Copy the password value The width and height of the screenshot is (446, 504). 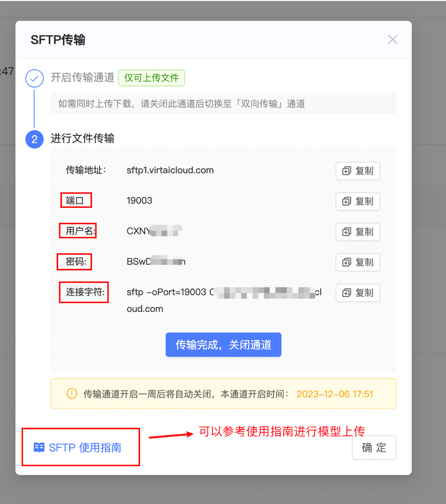point(358,262)
